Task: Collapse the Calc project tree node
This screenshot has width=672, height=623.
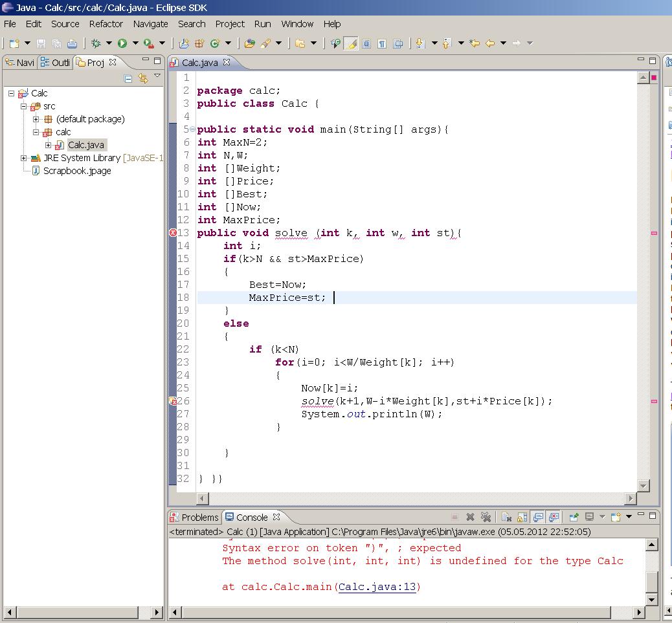Action: (11, 93)
